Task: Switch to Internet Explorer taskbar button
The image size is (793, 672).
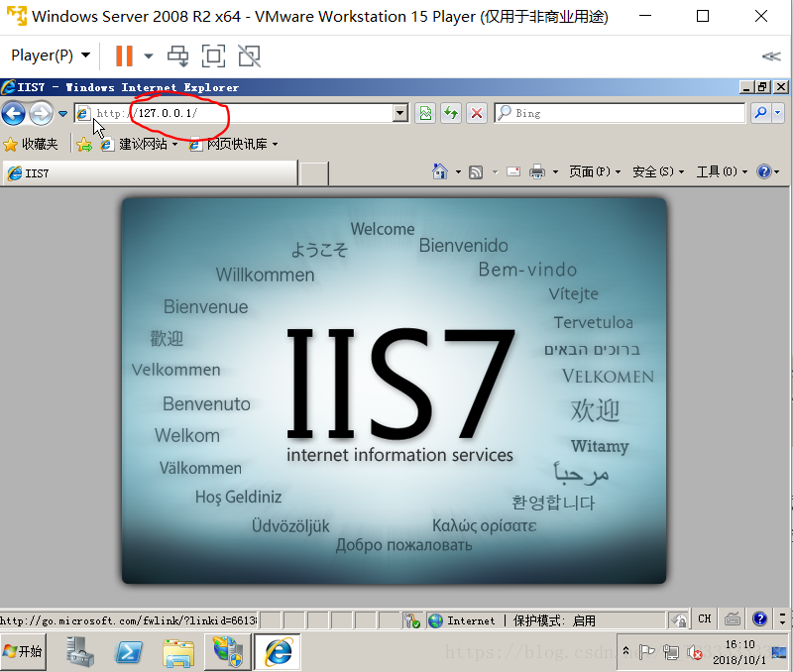Action: 278,652
